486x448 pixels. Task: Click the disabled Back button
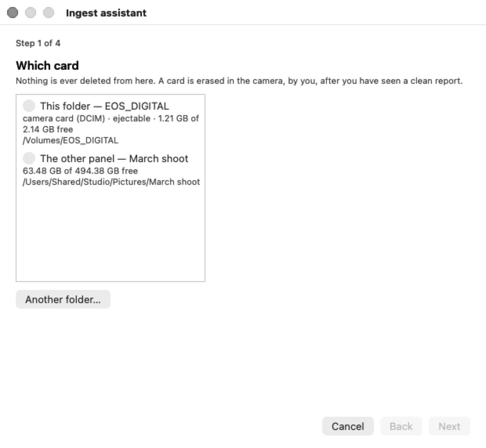[x=401, y=426]
